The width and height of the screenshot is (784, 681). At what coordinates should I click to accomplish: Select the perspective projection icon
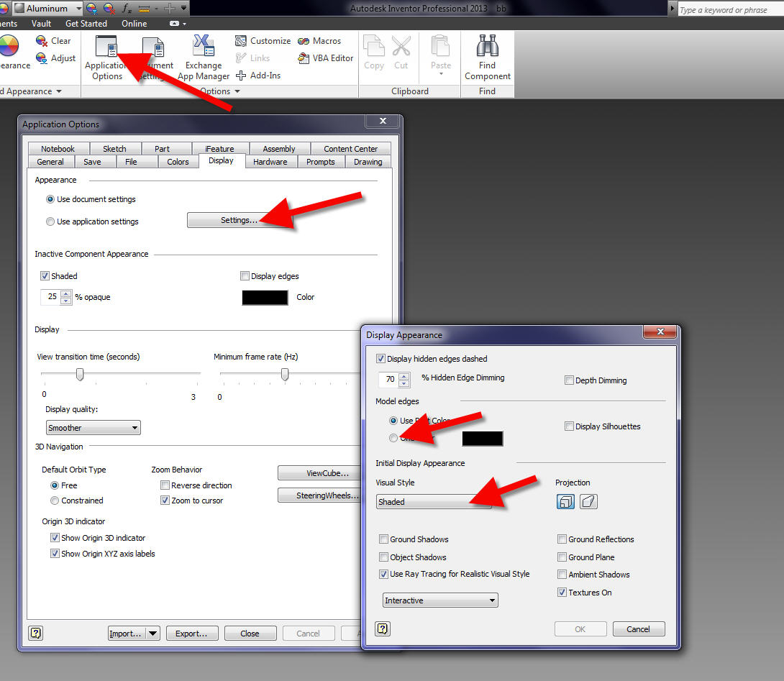588,501
